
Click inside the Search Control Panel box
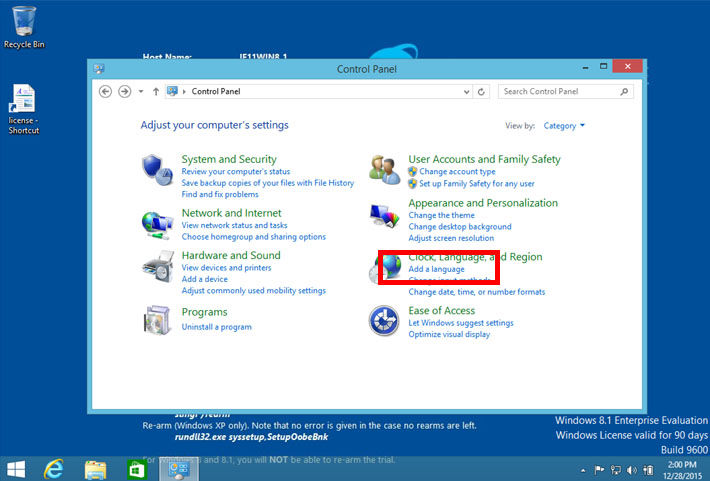tap(560, 91)
